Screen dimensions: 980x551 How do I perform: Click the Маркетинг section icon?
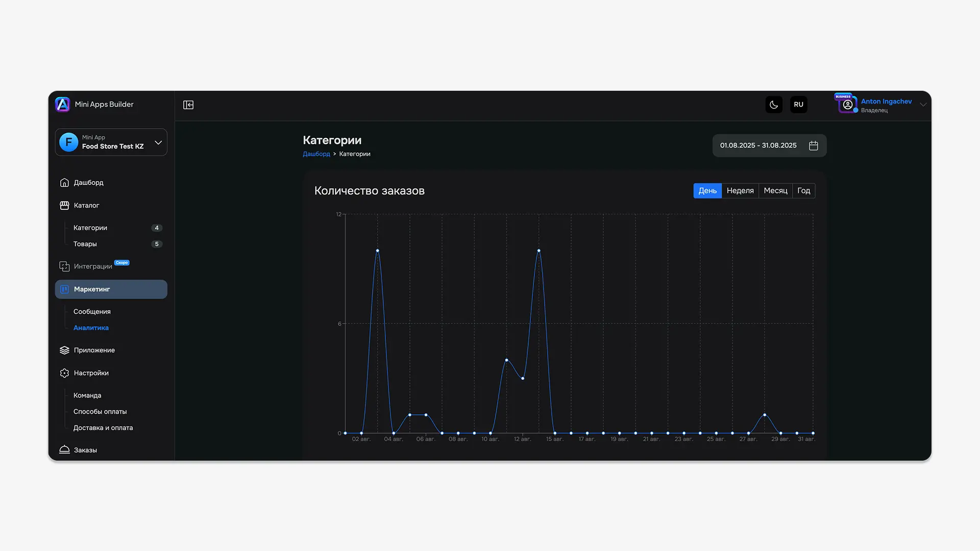pyautogui.click(x=64, y=289)
